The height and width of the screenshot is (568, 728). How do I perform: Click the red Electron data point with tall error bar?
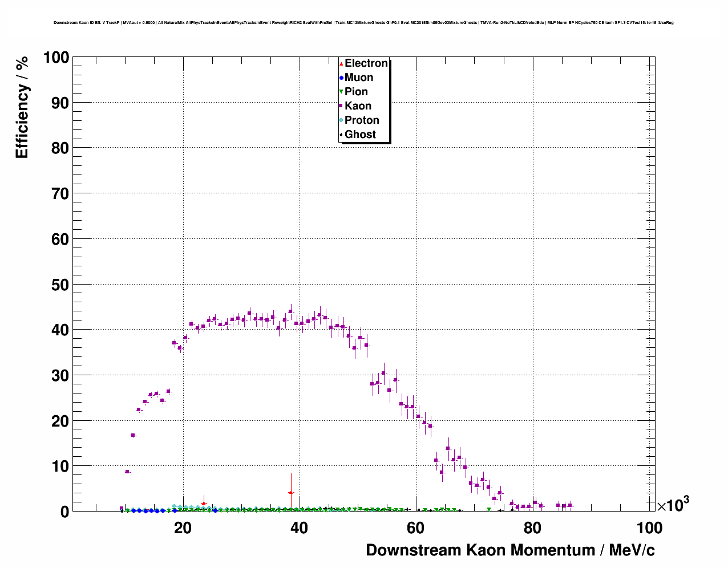pos(291,492)
